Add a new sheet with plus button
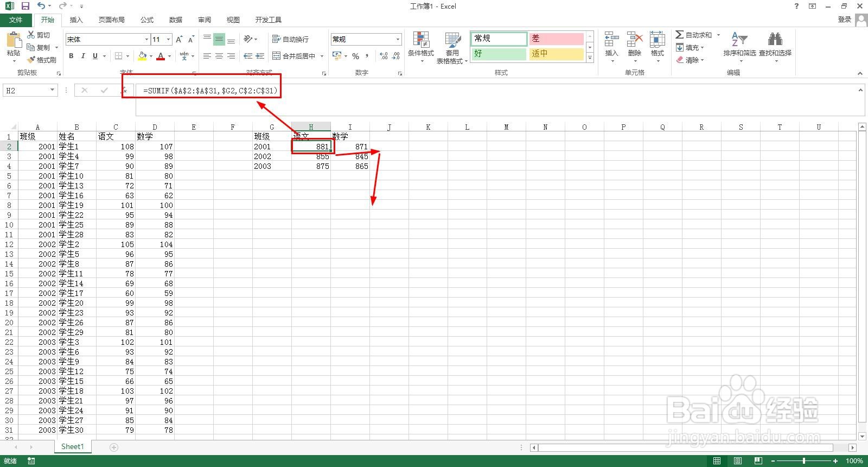Viewport: 868px width, 467px height. click(114, 447)
